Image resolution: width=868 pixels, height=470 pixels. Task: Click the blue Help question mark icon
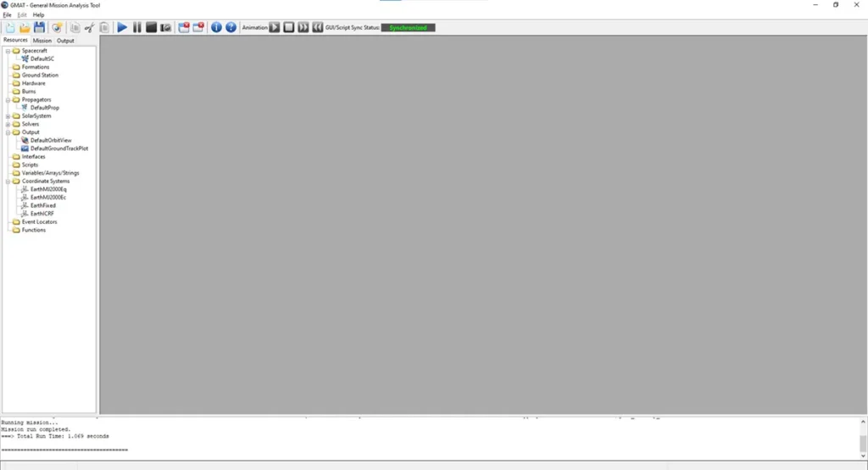(231, 28)
